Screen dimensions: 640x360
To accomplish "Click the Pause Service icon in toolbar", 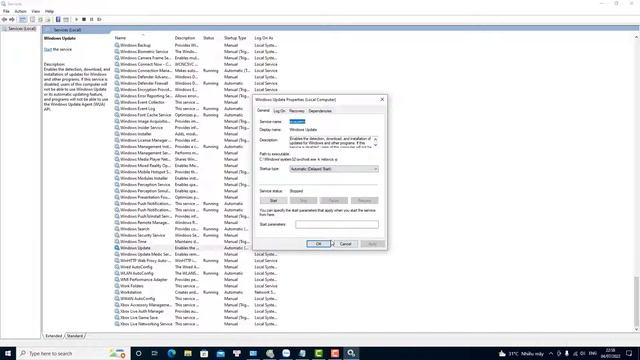I will [x=91, y=20].
